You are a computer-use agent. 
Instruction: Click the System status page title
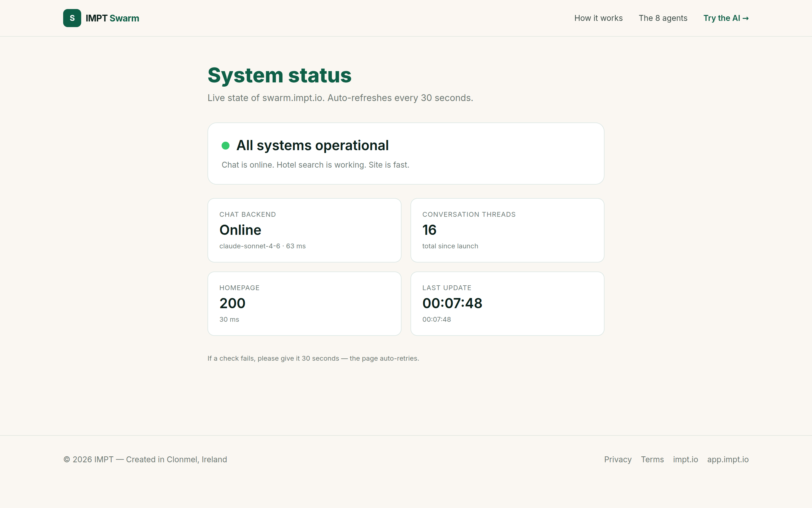(279, 75)
